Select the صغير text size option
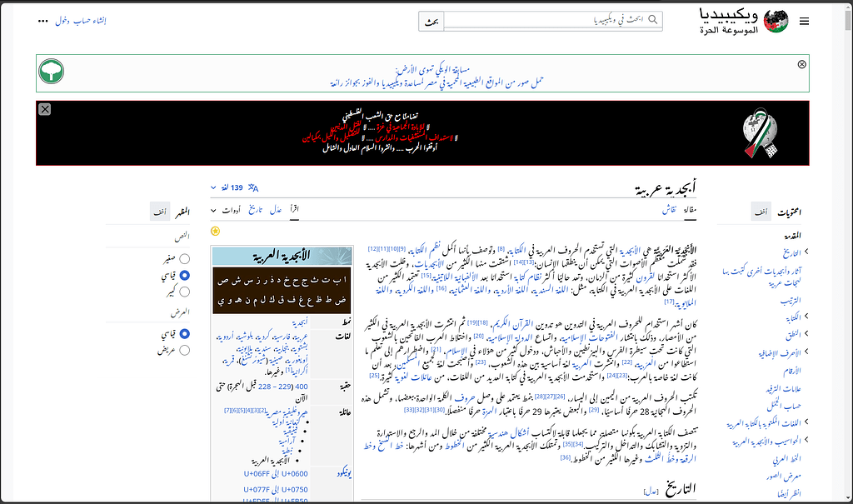This screenshot has height=504, width=853. [185, 260]
